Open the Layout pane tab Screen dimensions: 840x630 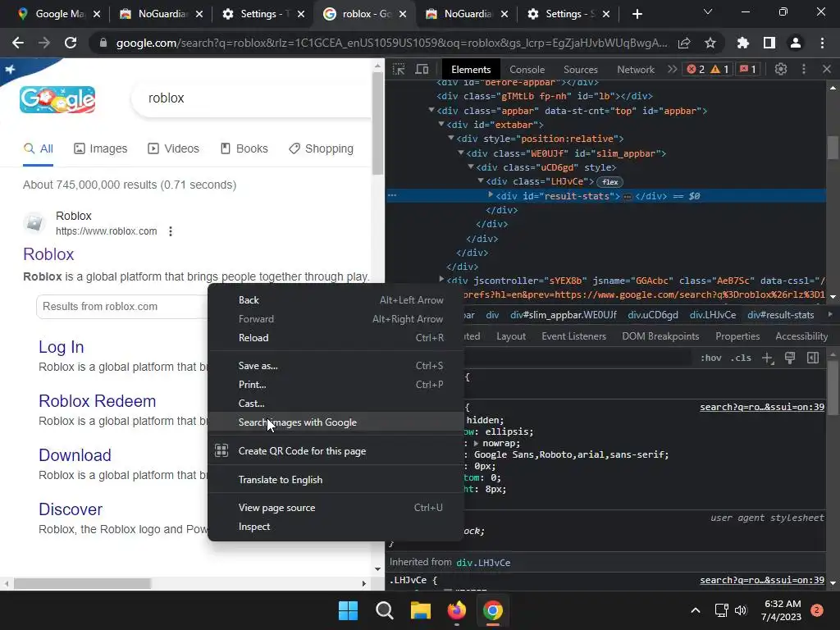coord(510,336)
